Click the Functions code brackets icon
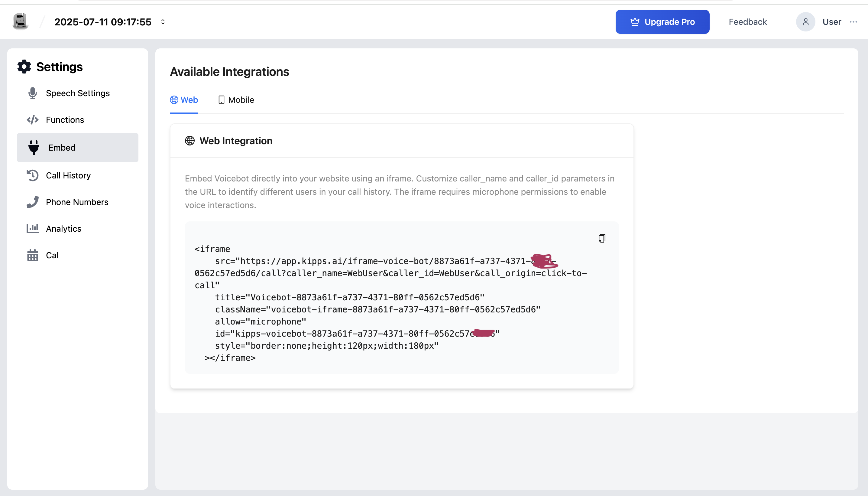 click(33, 120)
